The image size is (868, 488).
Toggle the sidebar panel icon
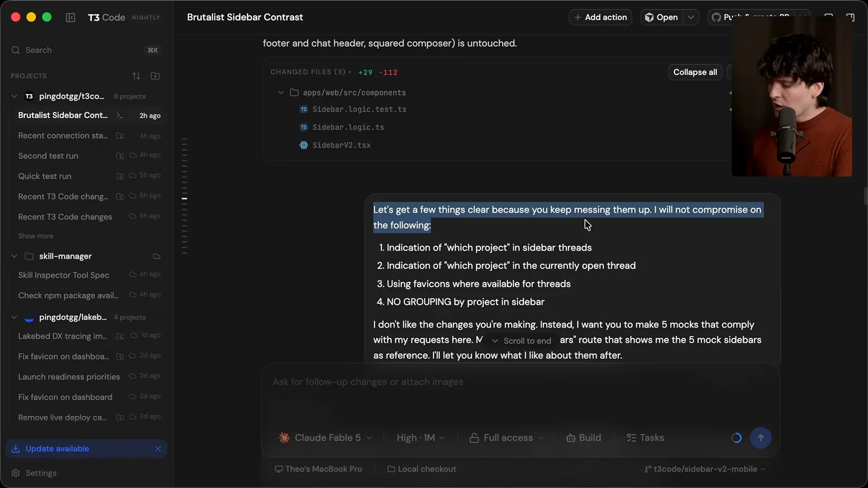coord(71,17)
